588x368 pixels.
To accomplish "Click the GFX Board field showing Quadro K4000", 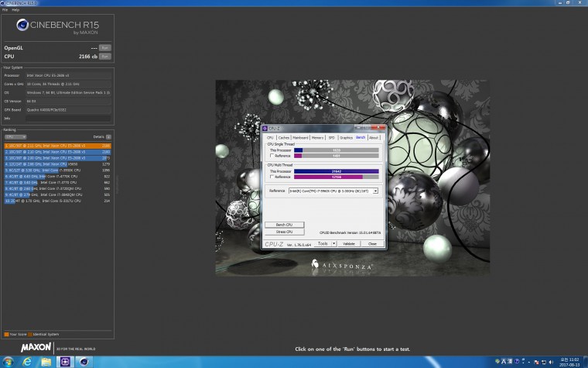I will point(68,110).
